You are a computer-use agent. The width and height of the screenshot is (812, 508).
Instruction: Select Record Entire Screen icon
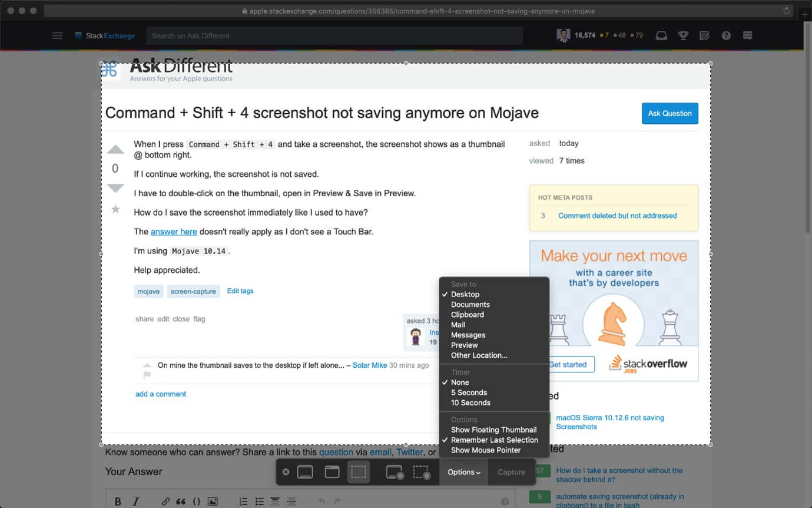coord(395,472)
